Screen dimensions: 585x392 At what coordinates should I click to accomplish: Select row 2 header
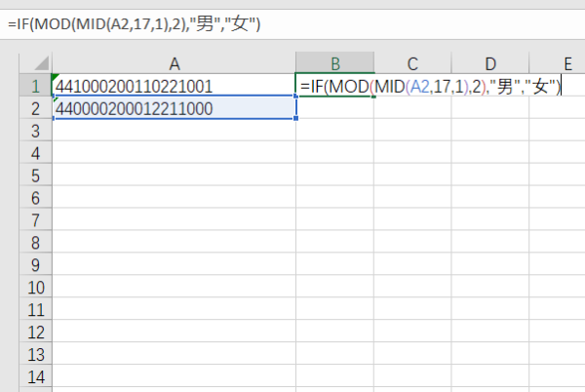point(36,108)
